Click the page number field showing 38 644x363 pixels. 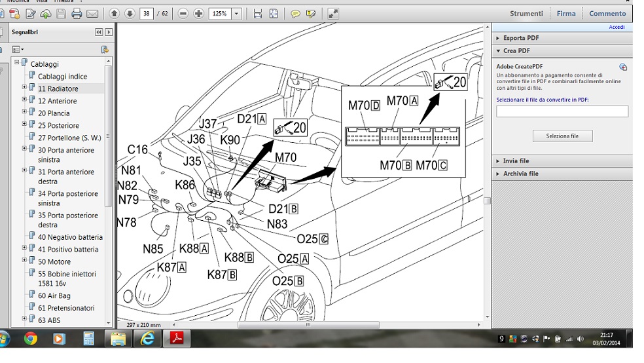146,14
